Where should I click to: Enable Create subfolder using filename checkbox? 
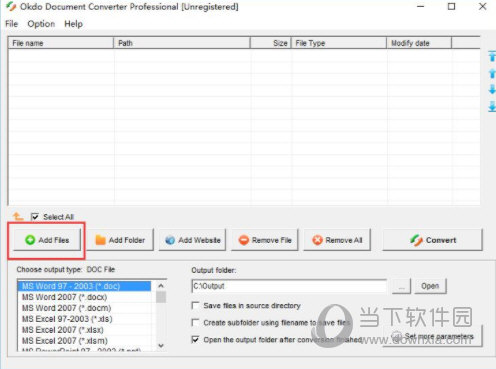[195, 322]
